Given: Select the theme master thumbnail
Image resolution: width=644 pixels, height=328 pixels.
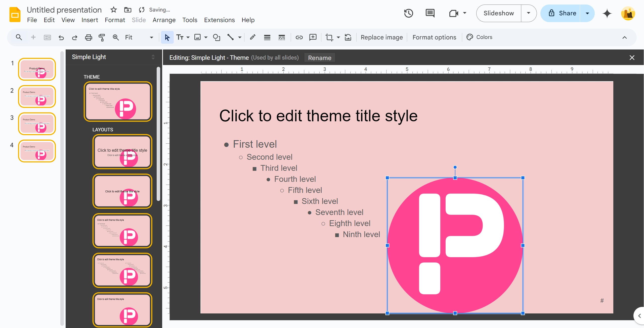Looking at the screenshot, I should point(118,102).
